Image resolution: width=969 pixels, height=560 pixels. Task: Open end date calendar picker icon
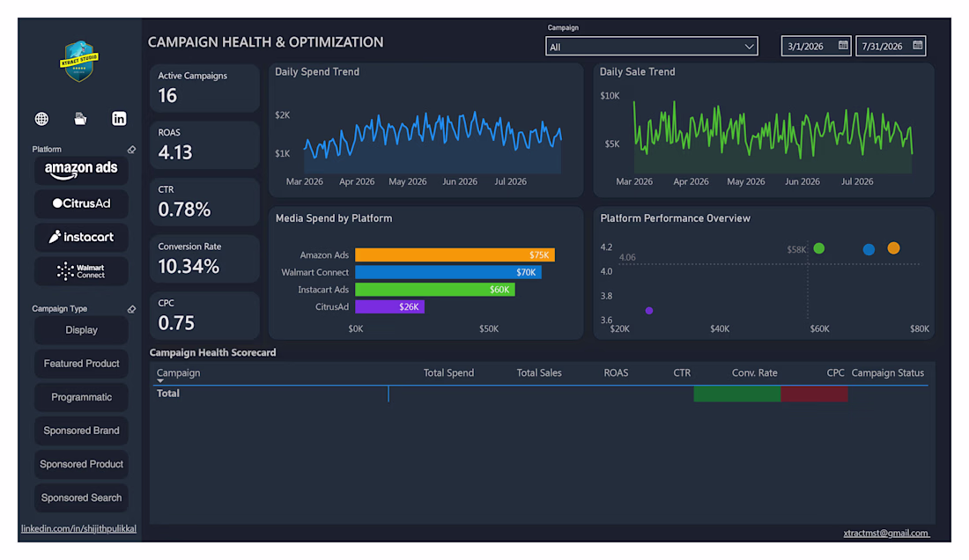(x=918, y=45)
